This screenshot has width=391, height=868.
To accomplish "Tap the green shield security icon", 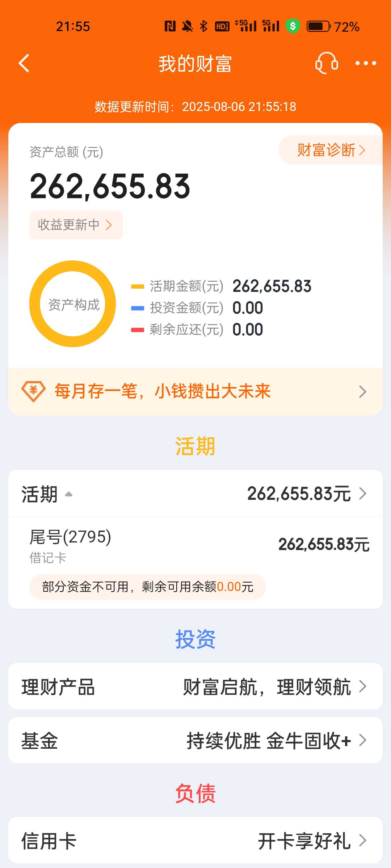I will (x=293, y=26).
